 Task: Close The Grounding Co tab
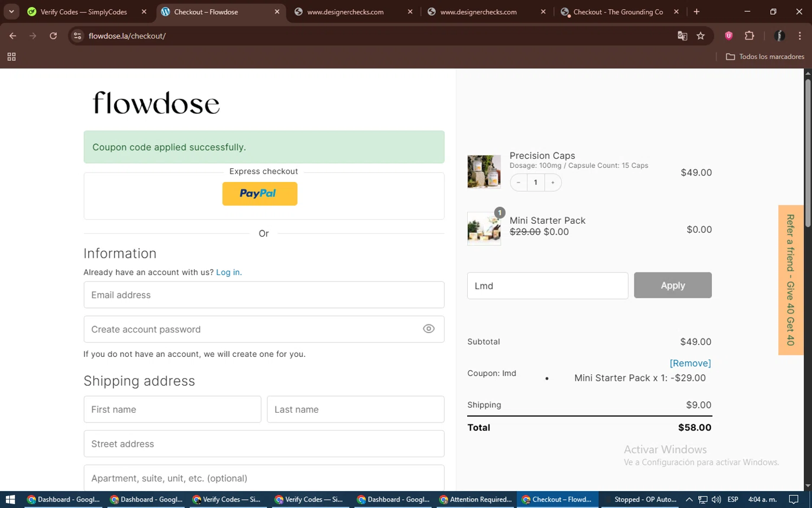coord(676,12)
